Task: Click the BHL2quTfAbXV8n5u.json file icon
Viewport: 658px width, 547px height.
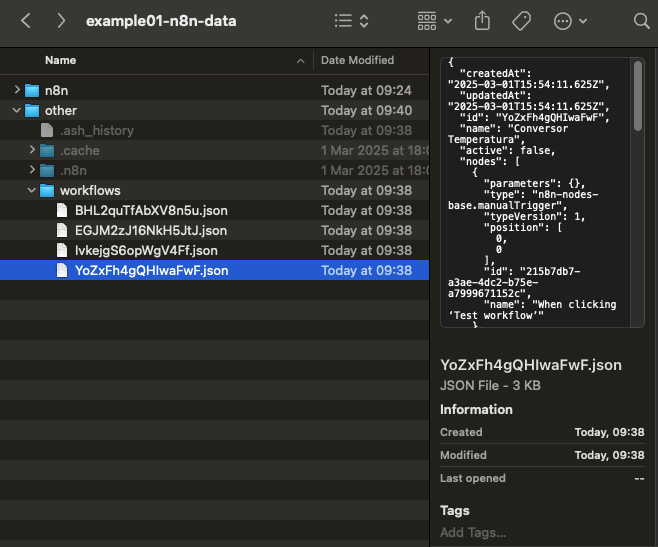Action: 62,210
